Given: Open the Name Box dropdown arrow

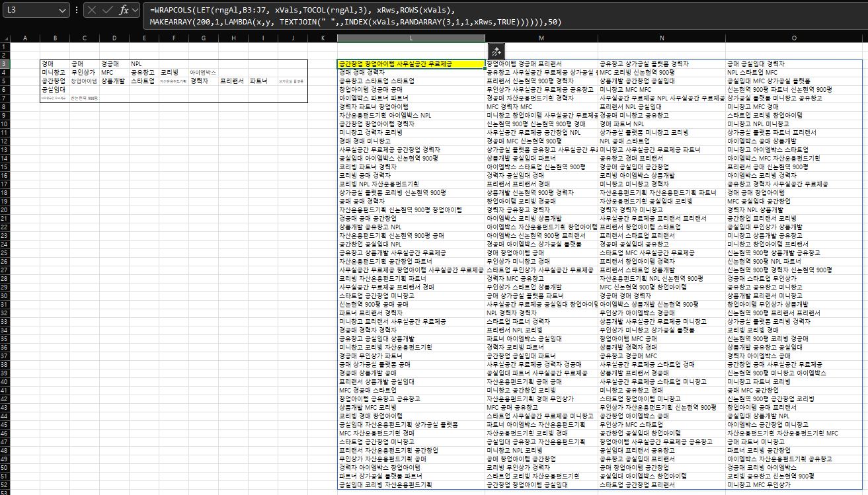Looking at the screenshot, I should point(61,11).
